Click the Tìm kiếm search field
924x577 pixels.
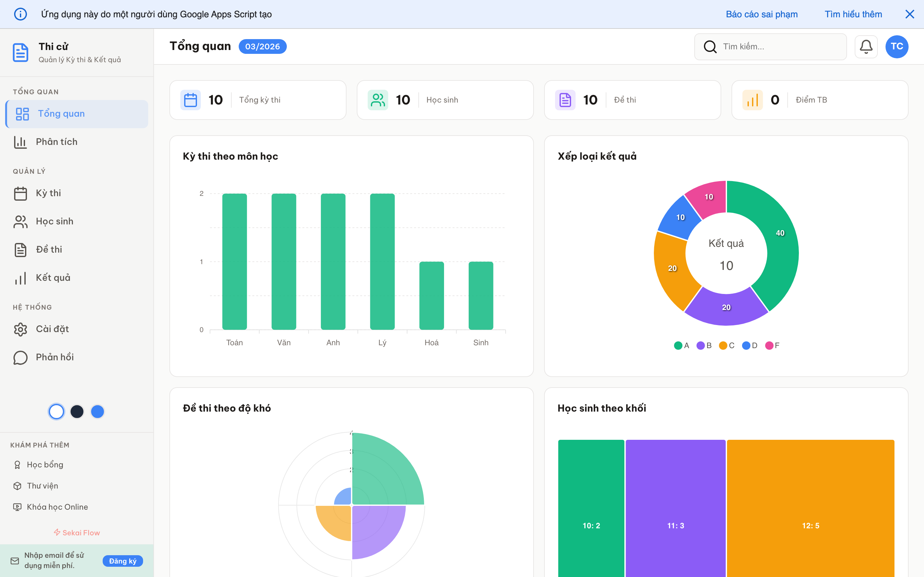(x=779, y=46)
